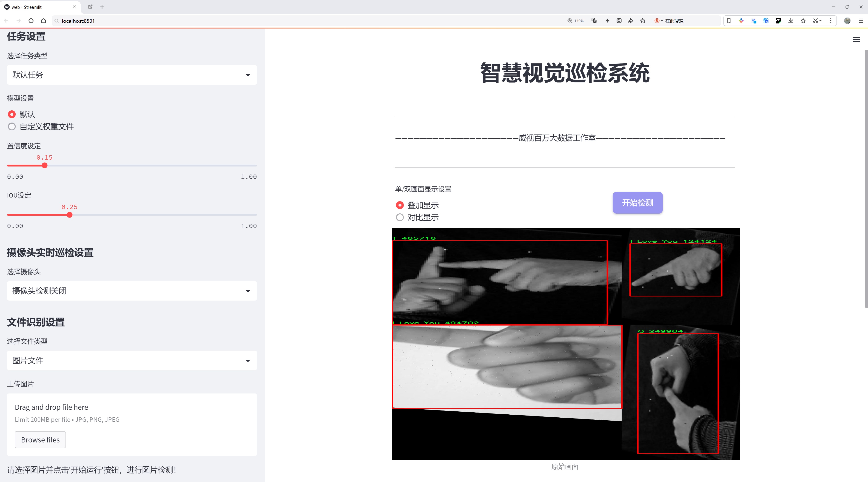Click the smiley face icon in address bar

click(619, 21)
